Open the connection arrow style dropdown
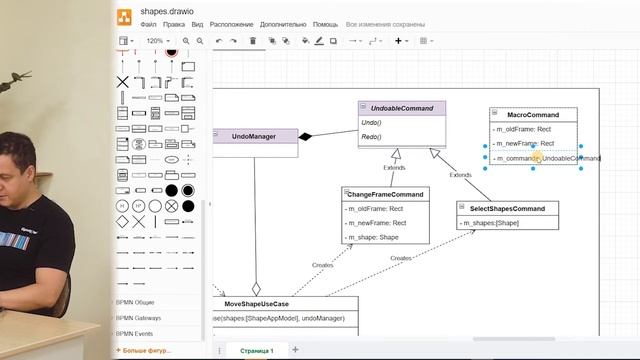 point(355,41)
